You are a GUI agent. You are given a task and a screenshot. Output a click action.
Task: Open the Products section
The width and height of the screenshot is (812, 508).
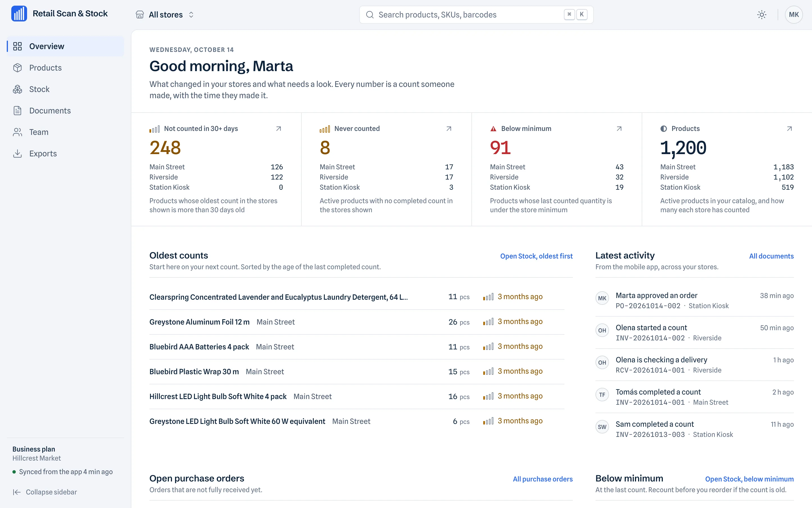click(65, 68)
